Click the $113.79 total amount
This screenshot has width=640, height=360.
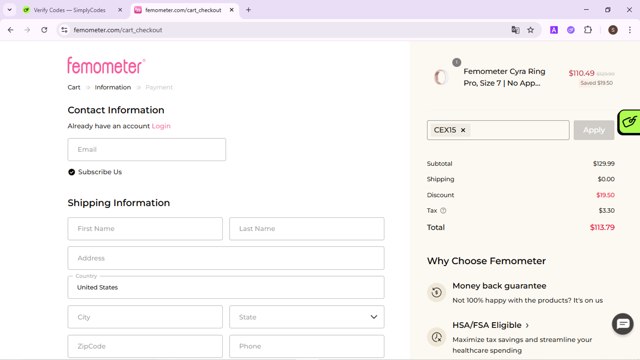pyautogui.click(x=602, y=227)
